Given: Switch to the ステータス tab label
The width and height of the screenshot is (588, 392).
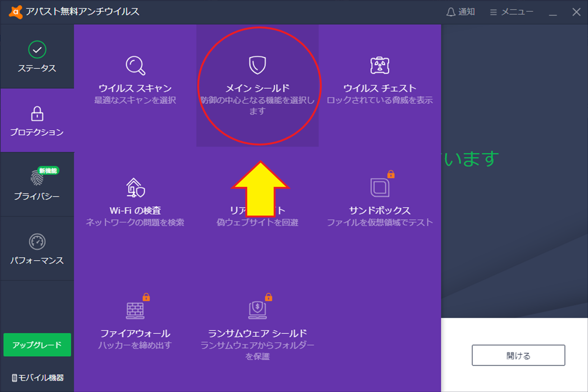Looking at the screenshot, I should 37,69.
